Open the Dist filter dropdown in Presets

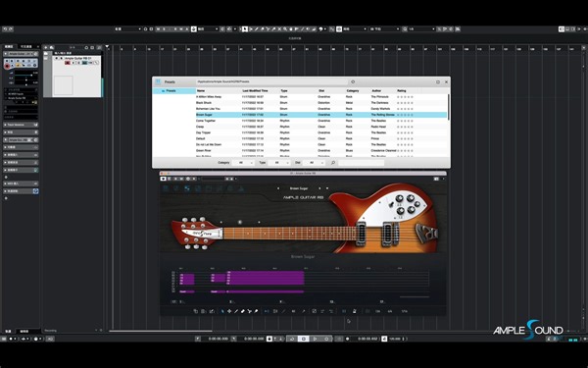click(314, 163)
